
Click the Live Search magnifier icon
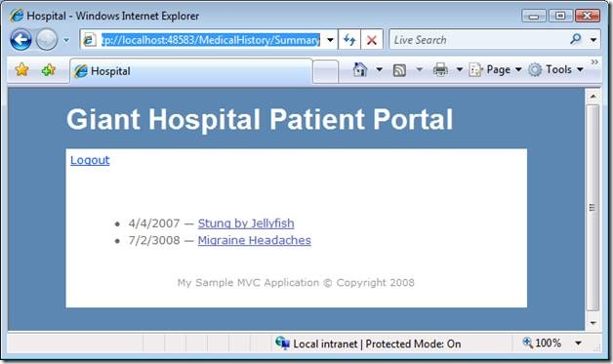pos(575,39)
